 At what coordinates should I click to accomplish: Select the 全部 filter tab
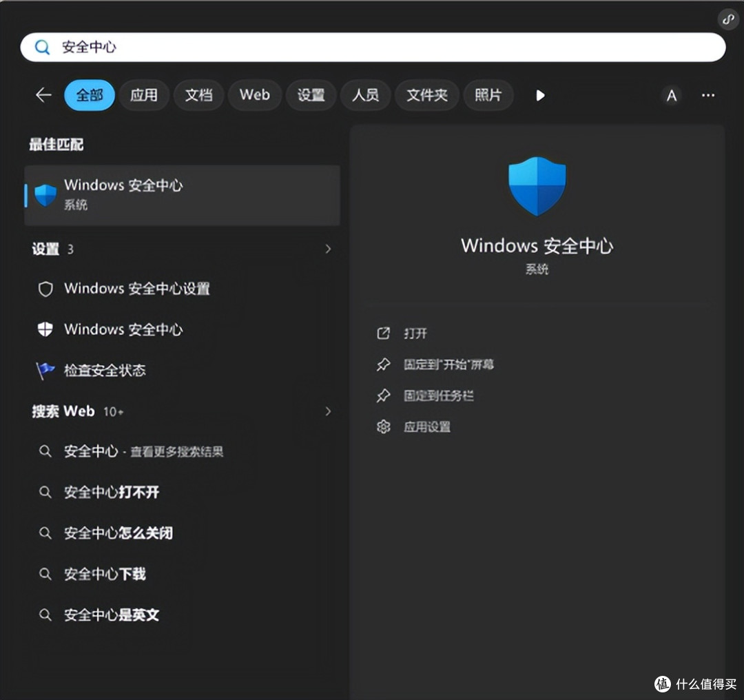pos(89,95)
